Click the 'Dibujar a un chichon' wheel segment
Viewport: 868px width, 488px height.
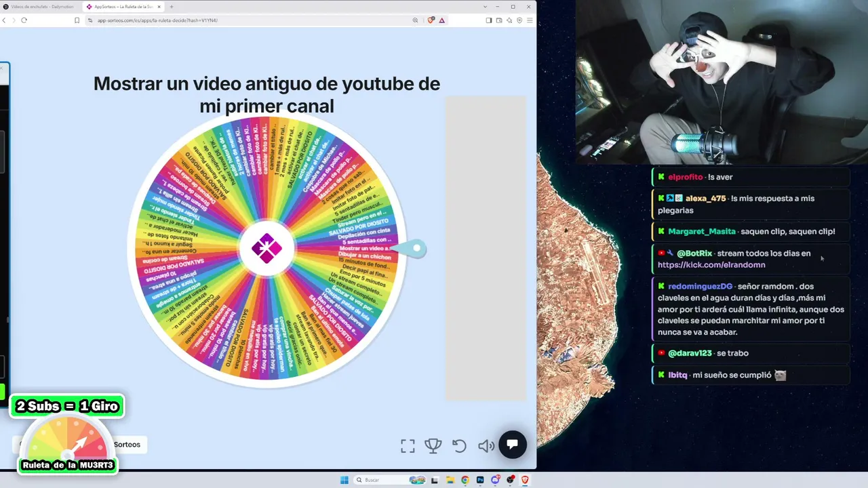[364, 256]
